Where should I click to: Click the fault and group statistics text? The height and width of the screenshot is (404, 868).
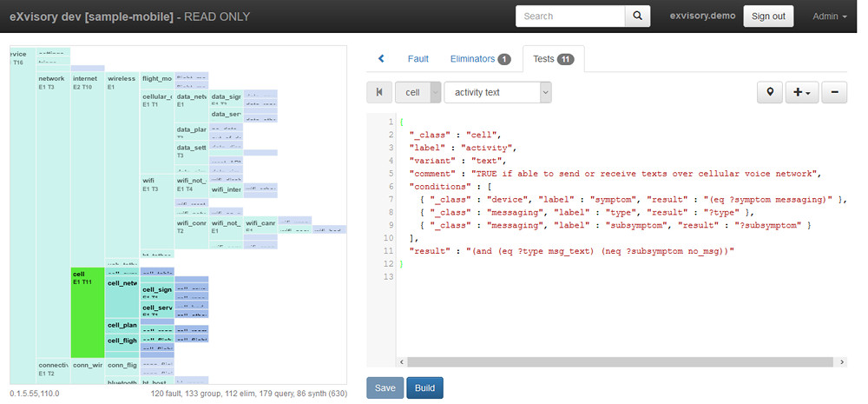click(248, 393)
